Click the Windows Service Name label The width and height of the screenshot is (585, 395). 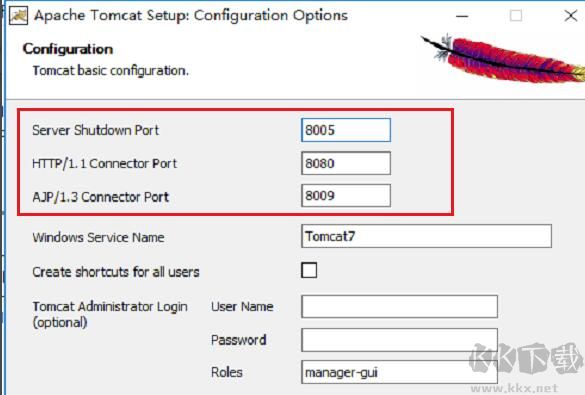tap(98, 237)
